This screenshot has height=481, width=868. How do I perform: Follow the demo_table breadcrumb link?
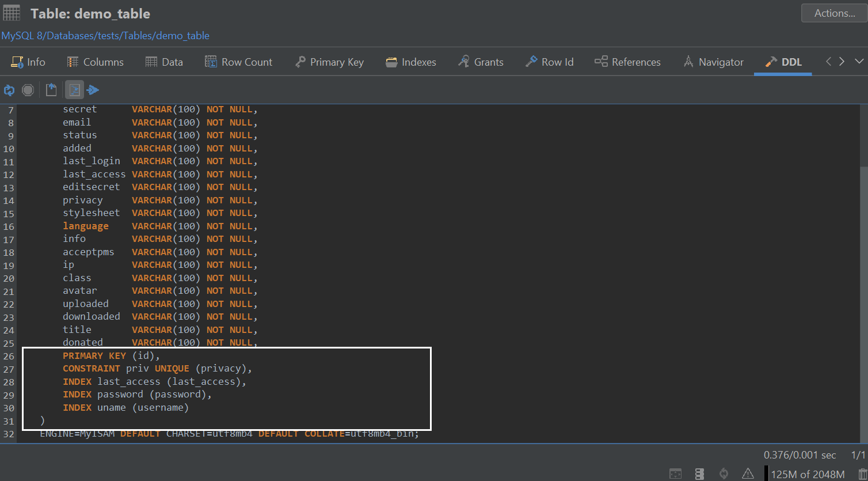click(184, 36)
